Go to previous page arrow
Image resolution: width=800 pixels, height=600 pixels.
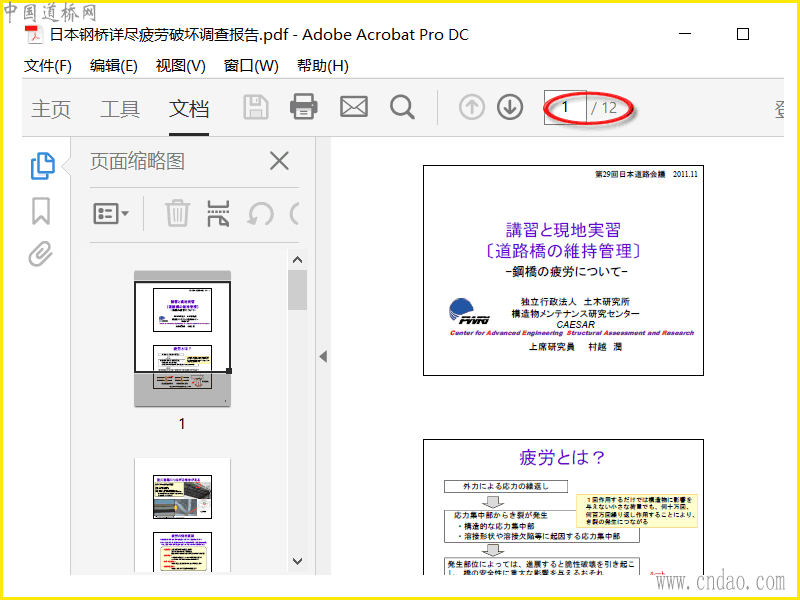pyautogui.click(x=471, y=108)
